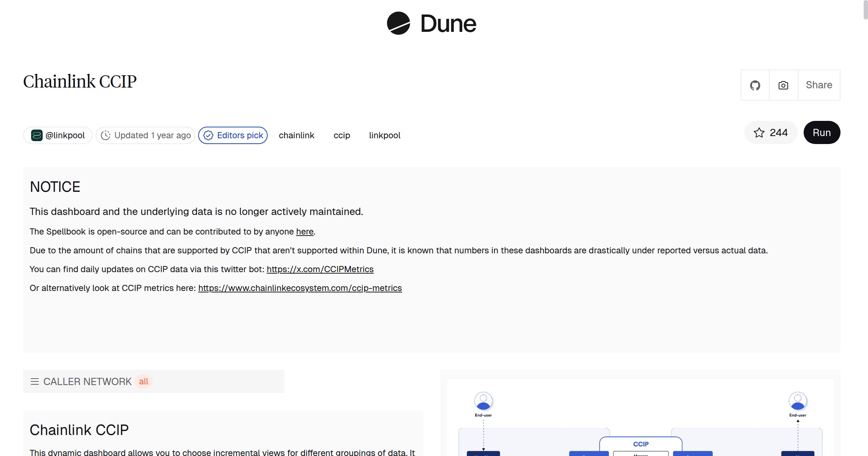
Task: Star the dashboard via star icon
Action: [x=759, y=133]
